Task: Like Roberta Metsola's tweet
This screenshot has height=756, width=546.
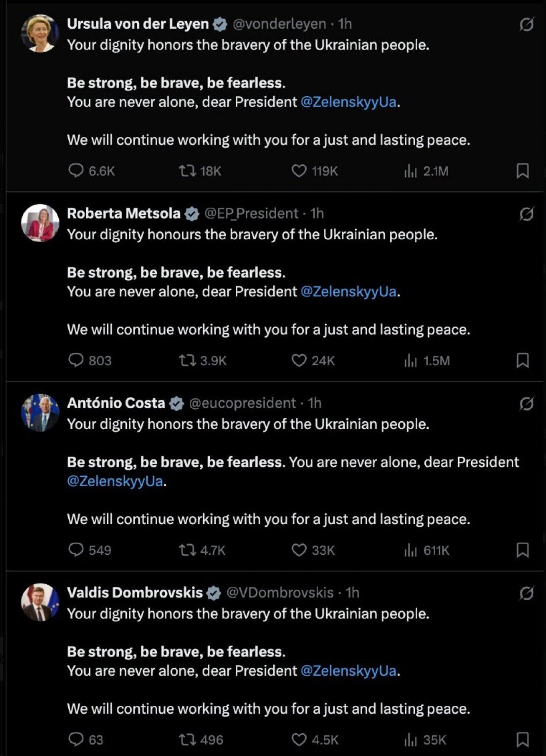Action: click(x=299, y=360)
